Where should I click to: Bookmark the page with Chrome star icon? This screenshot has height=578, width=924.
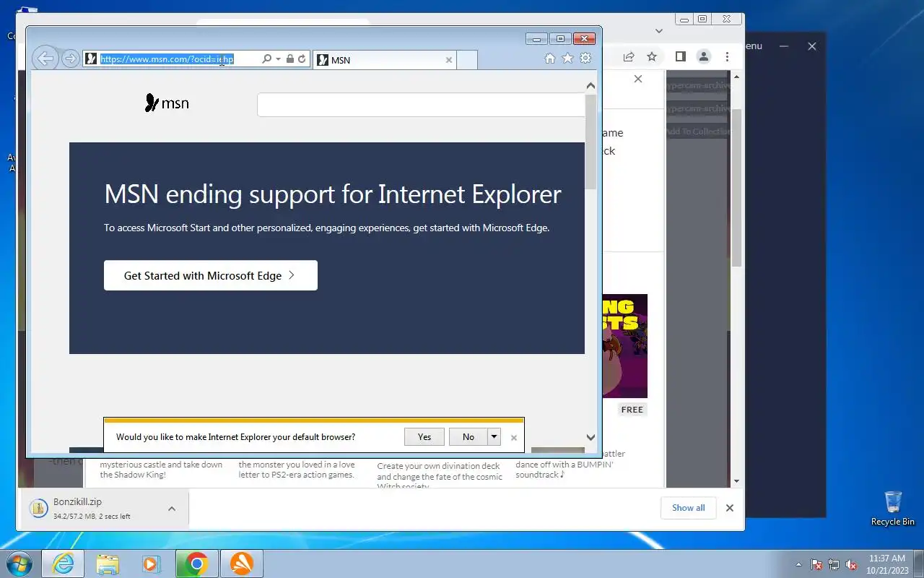coord(652,56)
